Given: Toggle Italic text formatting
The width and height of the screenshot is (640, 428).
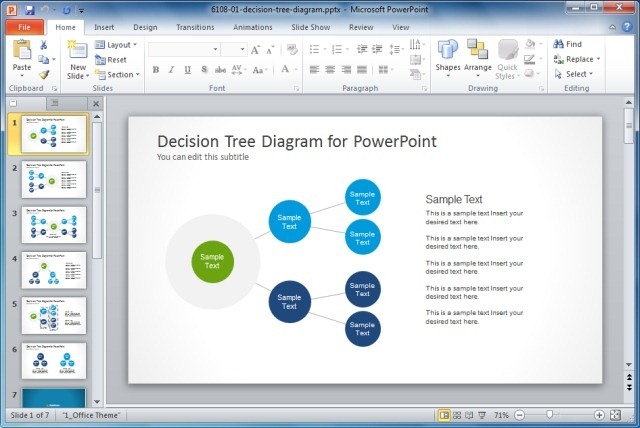Looking at the screenshot, I should [172, 70].
